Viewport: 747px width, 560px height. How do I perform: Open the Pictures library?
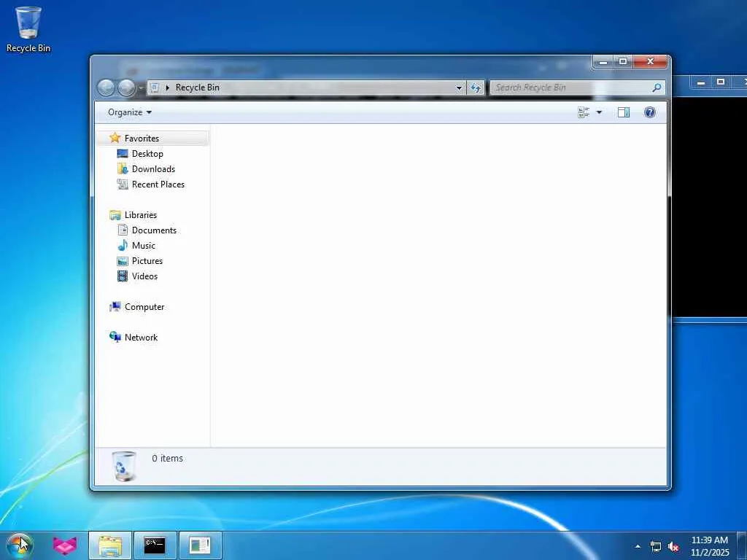coord(147,261)
